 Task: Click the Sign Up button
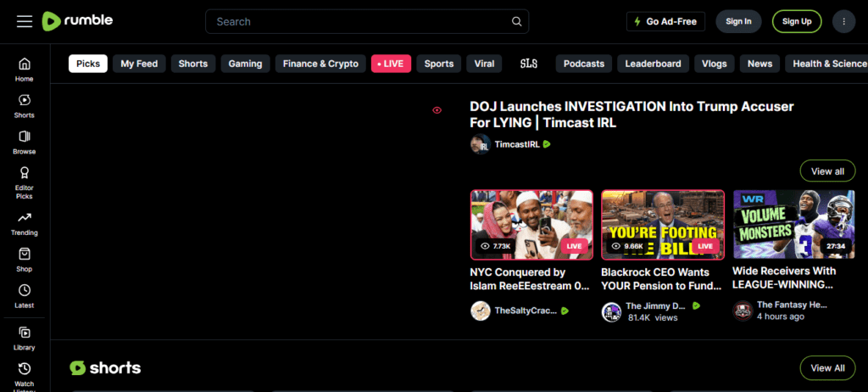coord(797,21)
